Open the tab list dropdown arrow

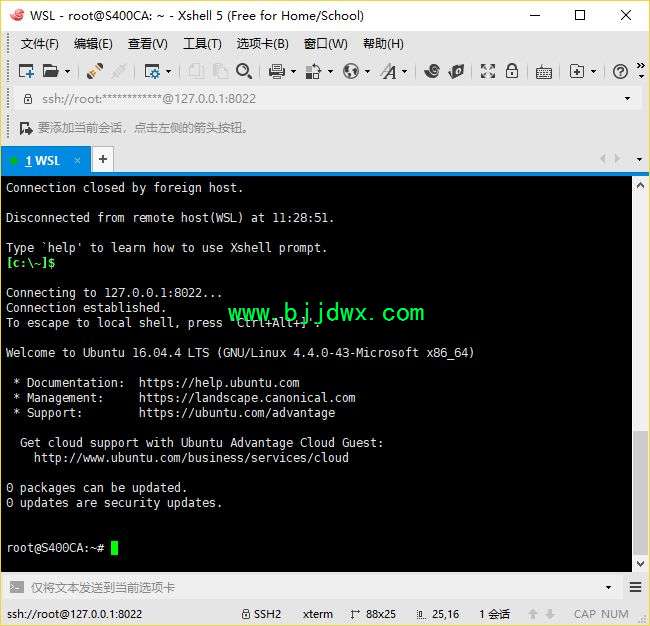click(639, 159)
